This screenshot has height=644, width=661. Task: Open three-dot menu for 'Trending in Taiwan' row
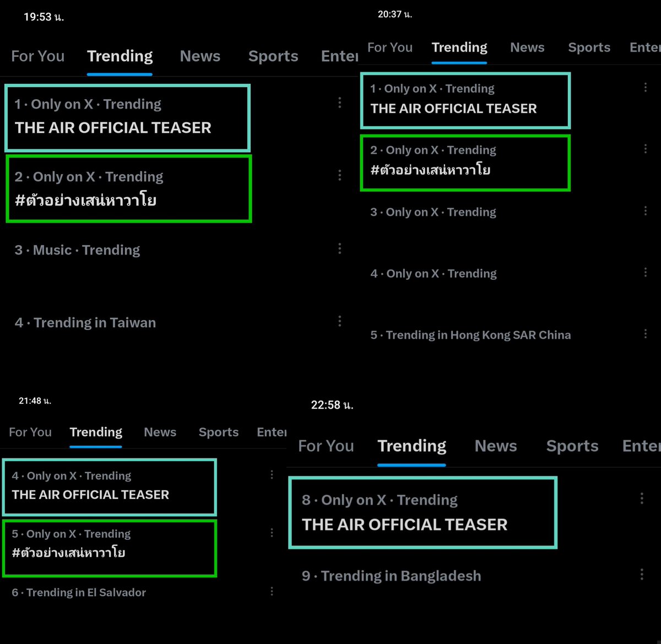340,321
